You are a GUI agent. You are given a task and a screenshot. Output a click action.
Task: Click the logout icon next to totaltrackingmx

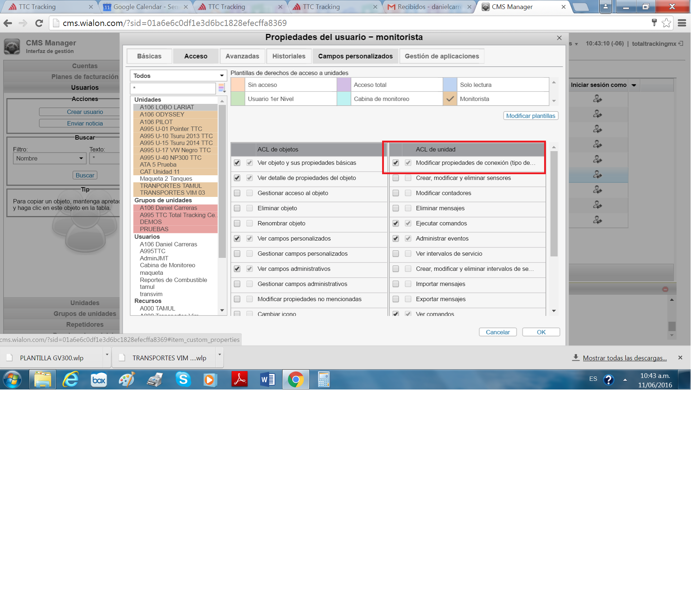pyautogui.click(x=681, y=44)
